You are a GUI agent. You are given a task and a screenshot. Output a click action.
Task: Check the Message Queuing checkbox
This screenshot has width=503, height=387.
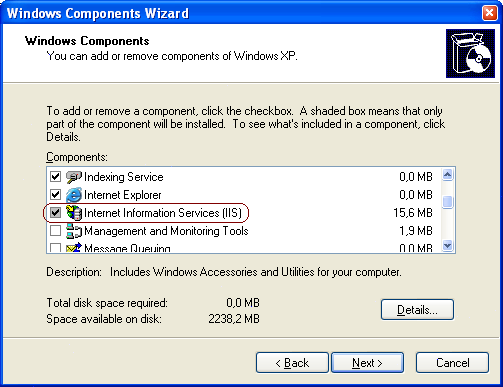[x=55, y=248]
